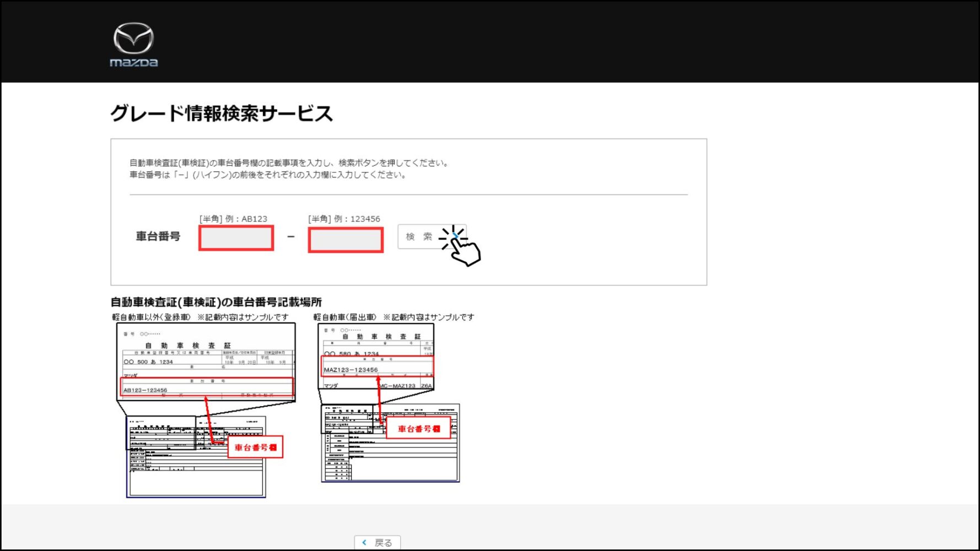Image resolution: width=980 pixels, height=551 pixels.
Task: Select the 車台番号 field label
Action: 158,236
